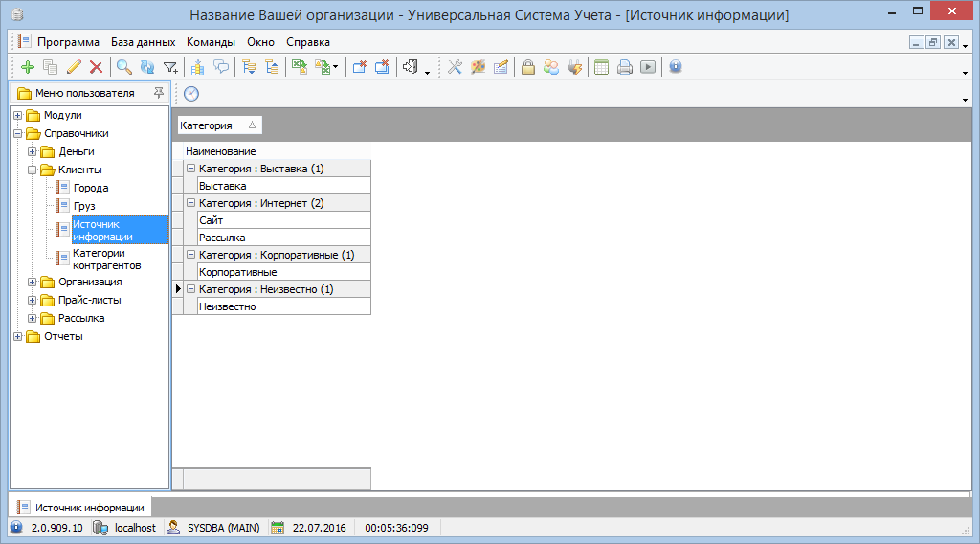Pin the user menu panel with pushpin
The width and height of the screenshot is (980, 544).
pyautogui.click(x=158, y=93)
